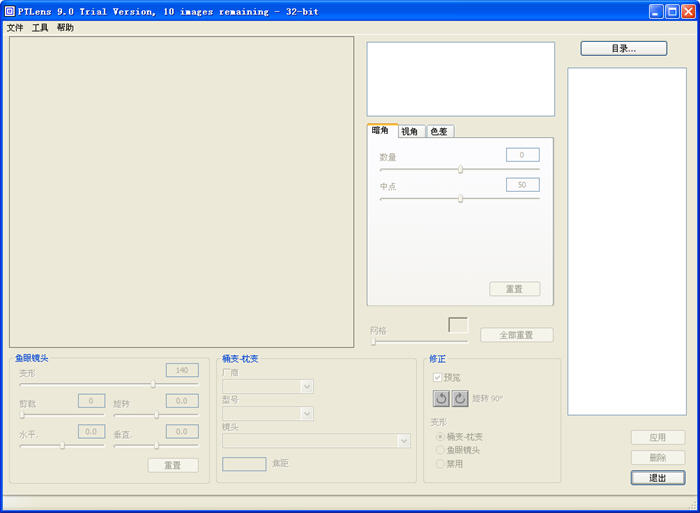Screen dimensions: 700x513
Task: Click the 退出 exit button
Action: pyautogui.click(x=658, y=478)
